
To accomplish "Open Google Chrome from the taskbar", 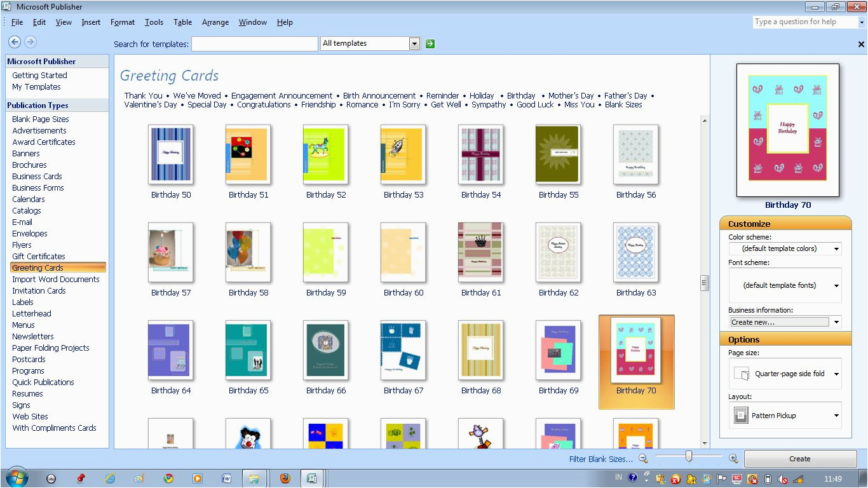I will coord(168,478).
